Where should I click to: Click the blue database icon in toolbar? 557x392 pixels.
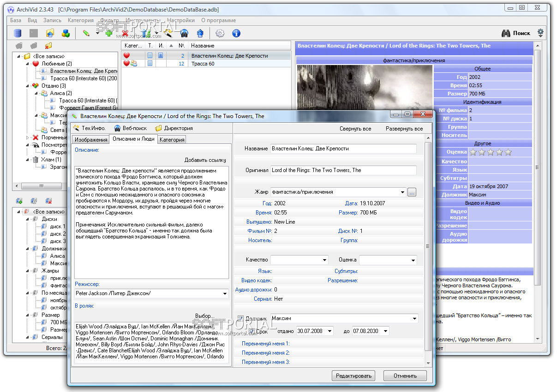coord(18,33)
